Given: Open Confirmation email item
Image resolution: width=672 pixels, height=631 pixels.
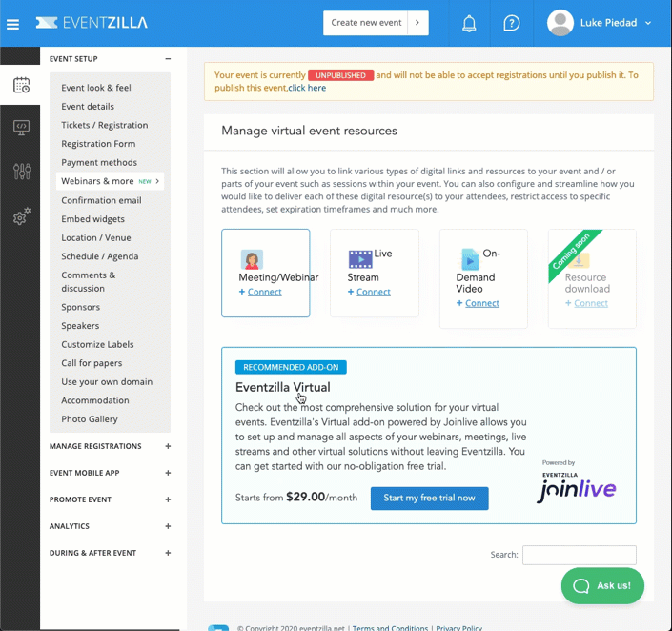Looking at the screenshot, I should click(101, 200).
